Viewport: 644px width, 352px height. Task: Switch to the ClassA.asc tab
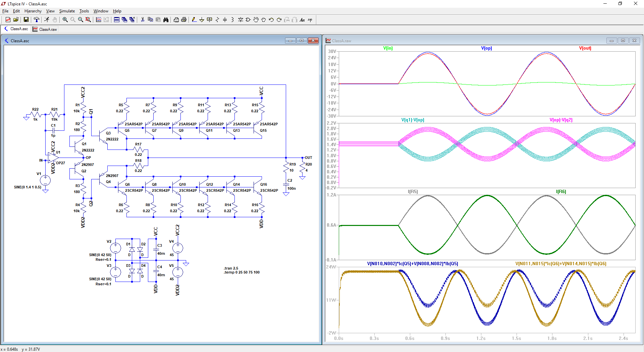point(16,29)
